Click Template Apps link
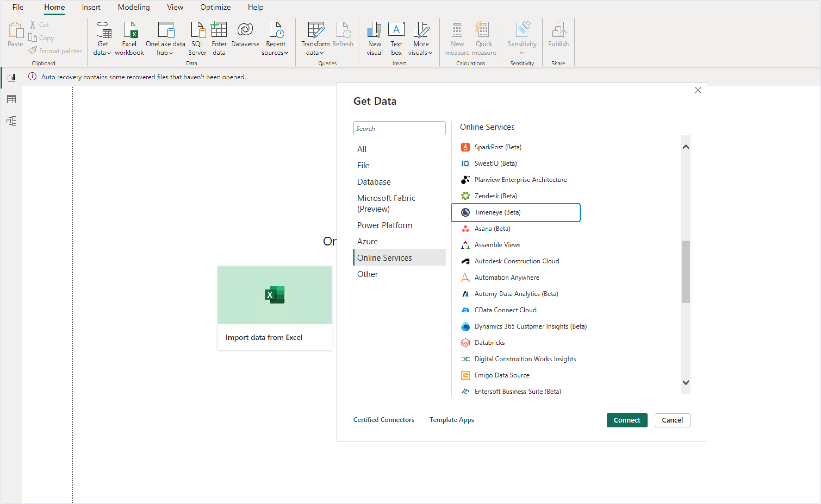 click(x=452, y=420)
